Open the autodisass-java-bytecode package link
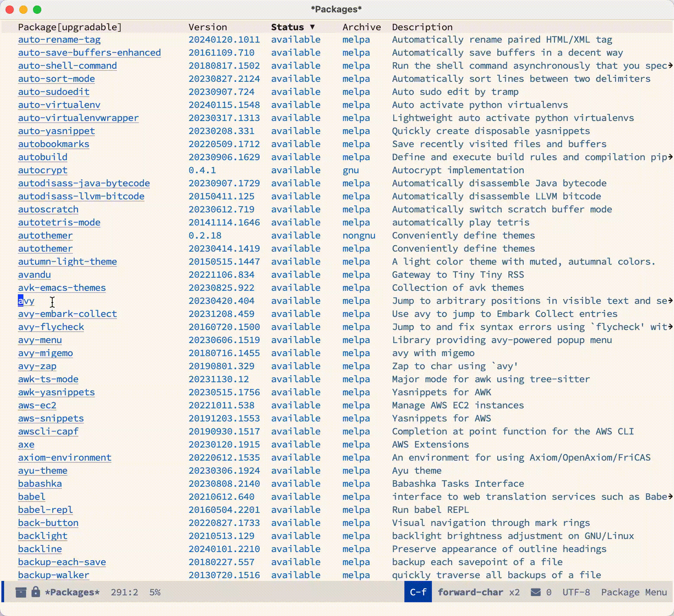The height and width of the screenshot is (616, 674). [x=84, y=183]
